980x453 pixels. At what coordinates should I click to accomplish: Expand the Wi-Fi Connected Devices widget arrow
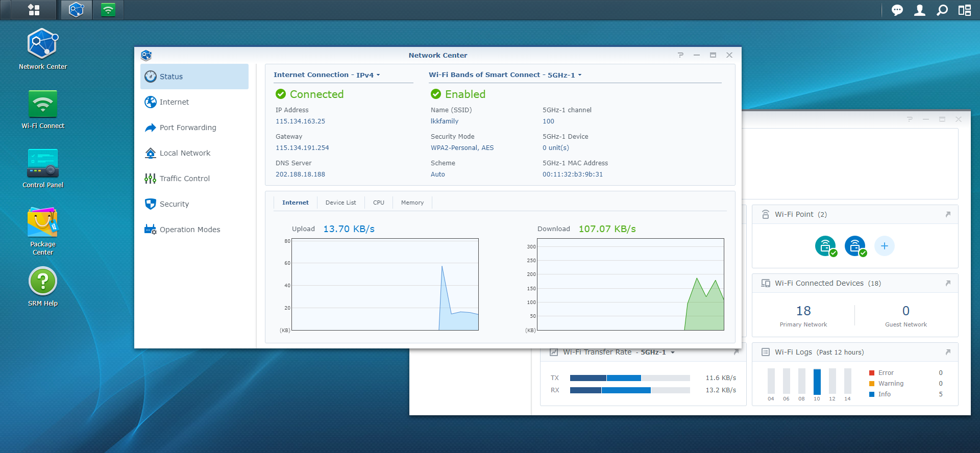click(x=948, y=283)
